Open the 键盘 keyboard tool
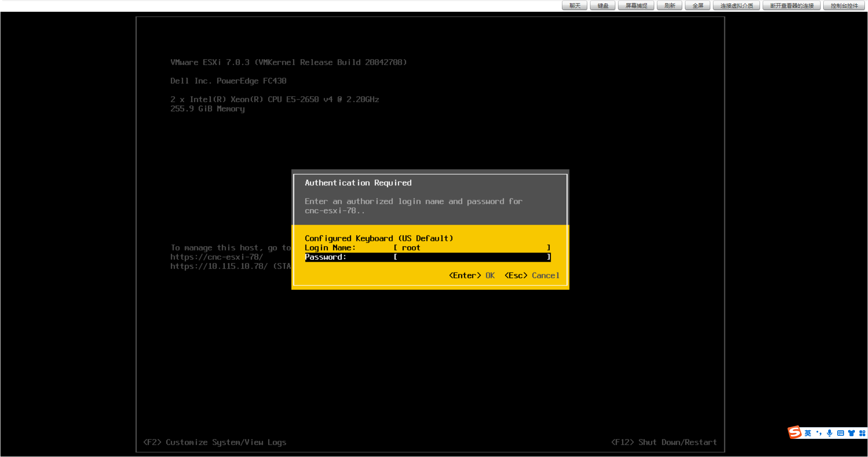This screenshot has width=868, height=457. coord(602,5)
